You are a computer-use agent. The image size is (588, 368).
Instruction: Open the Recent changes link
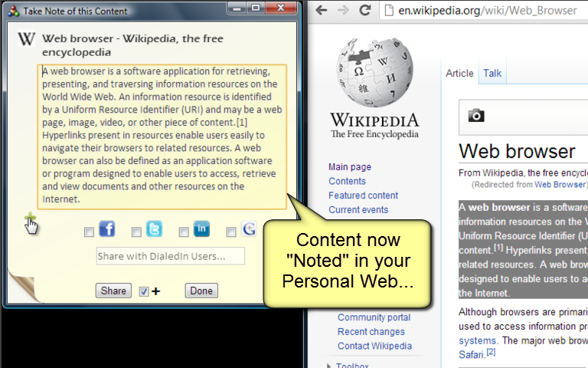click(x=371, y=331)
